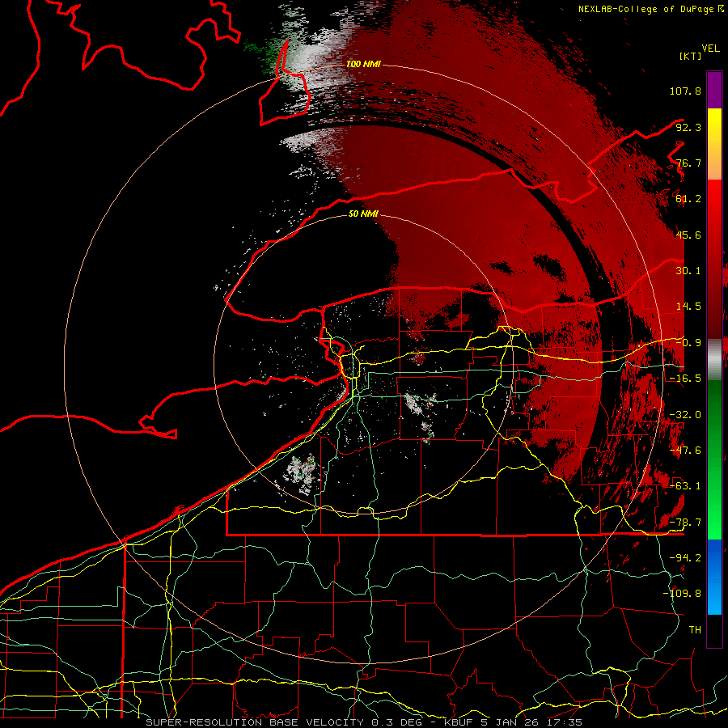The image size is (728, 728).
Task: Click the blue color bar segment
Action: [714, 577]
